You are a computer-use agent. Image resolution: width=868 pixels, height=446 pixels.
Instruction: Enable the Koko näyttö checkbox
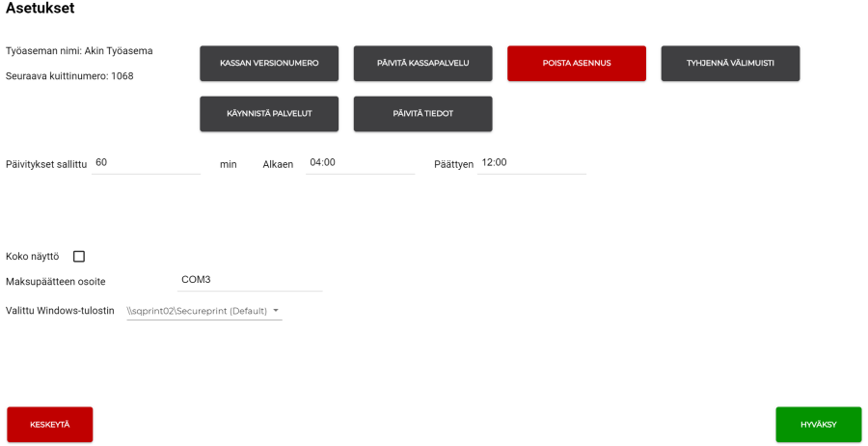point(79,257)
